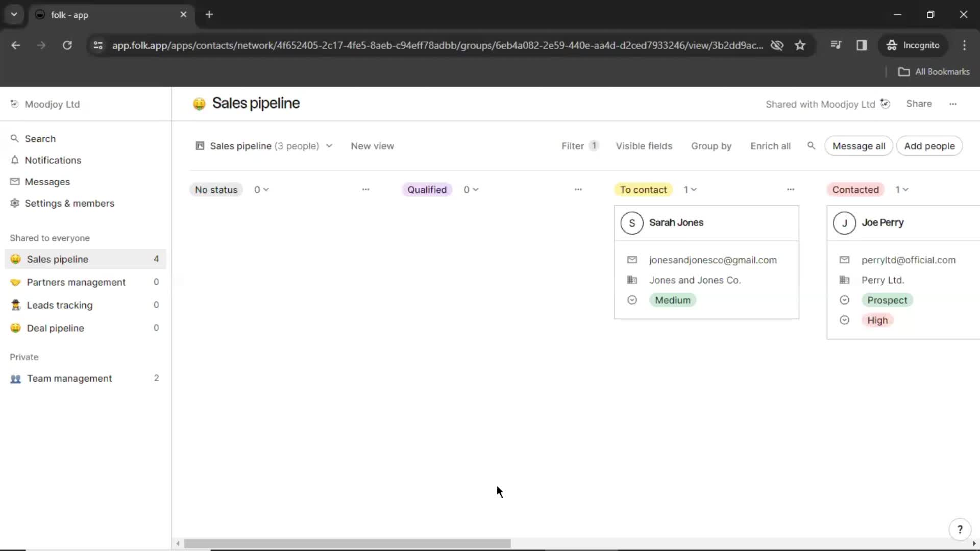Image resolution: width=980 pixels, height=551 pixels.
Task: Open To contact column ellipsis menu
Action: click(791, 189)
